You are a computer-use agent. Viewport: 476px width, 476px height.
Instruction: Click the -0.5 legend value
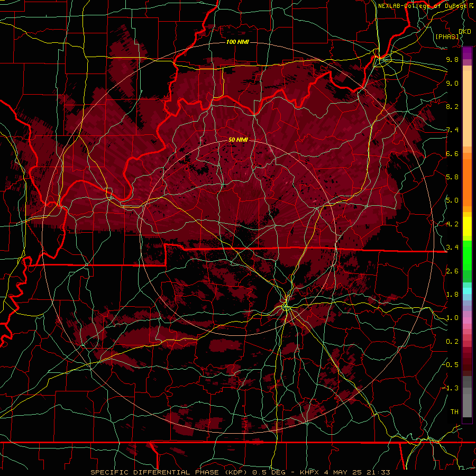(x=450, y=364)
